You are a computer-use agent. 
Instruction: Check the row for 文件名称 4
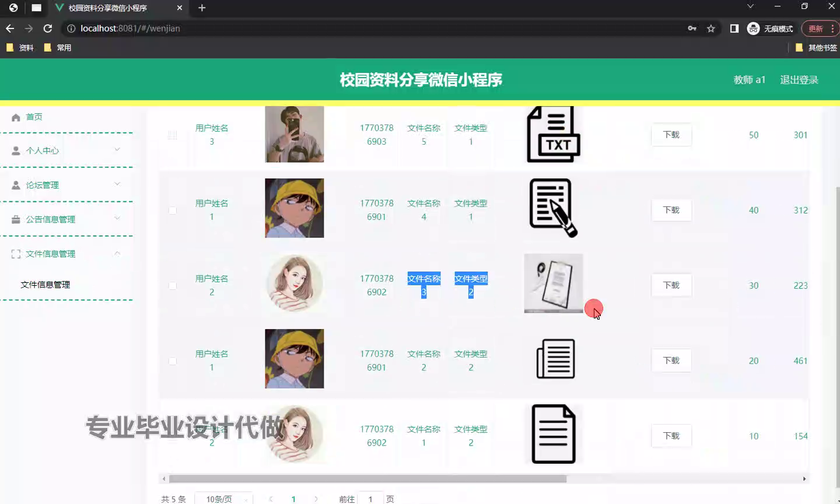pos(173,210)
